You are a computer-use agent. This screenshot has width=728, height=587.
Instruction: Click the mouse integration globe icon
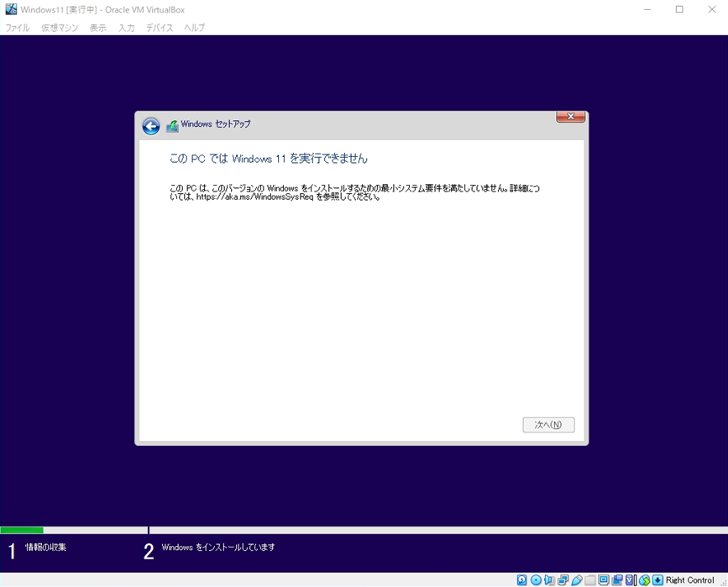coord(644,580)
